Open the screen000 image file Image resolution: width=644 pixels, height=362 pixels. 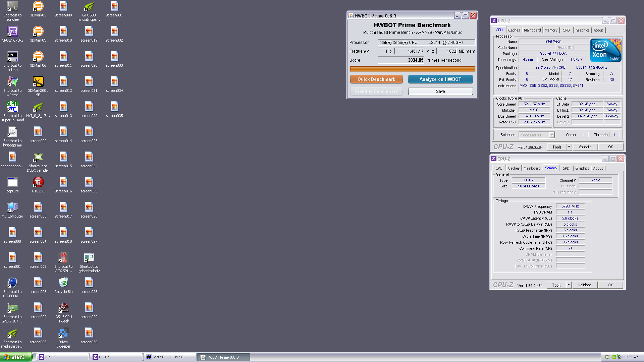pos(12,235)
